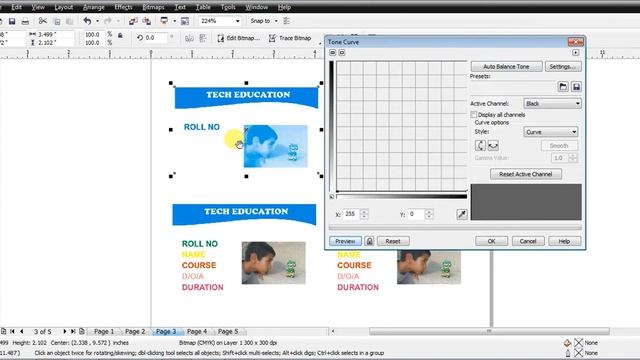
Task: Click the Settings button in Tone Curve
Action: pyautogui.click(x=563, y=67)
